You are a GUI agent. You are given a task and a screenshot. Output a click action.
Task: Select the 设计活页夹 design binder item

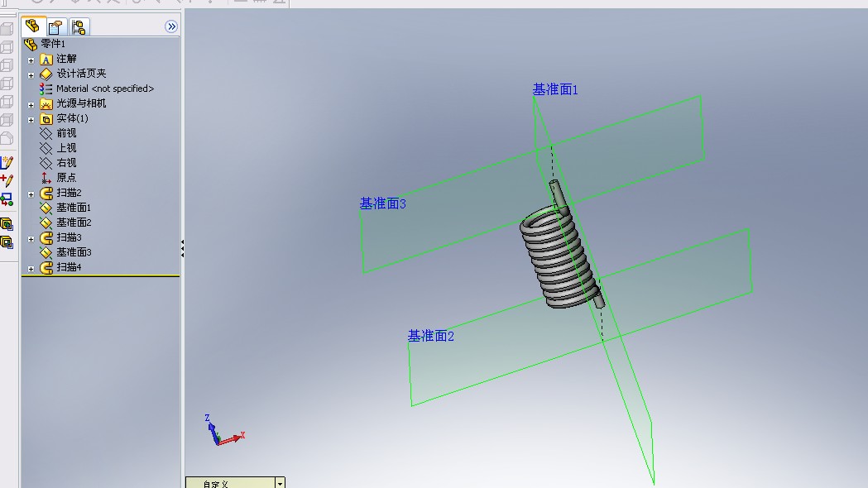point(81,74)
